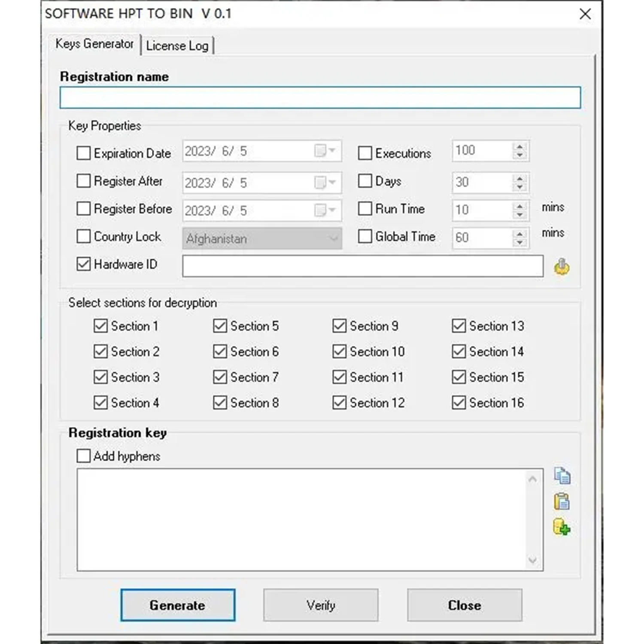Switch to the Keys Generator tab
Viewport: 644px width, 644px height.
point(94,44)
